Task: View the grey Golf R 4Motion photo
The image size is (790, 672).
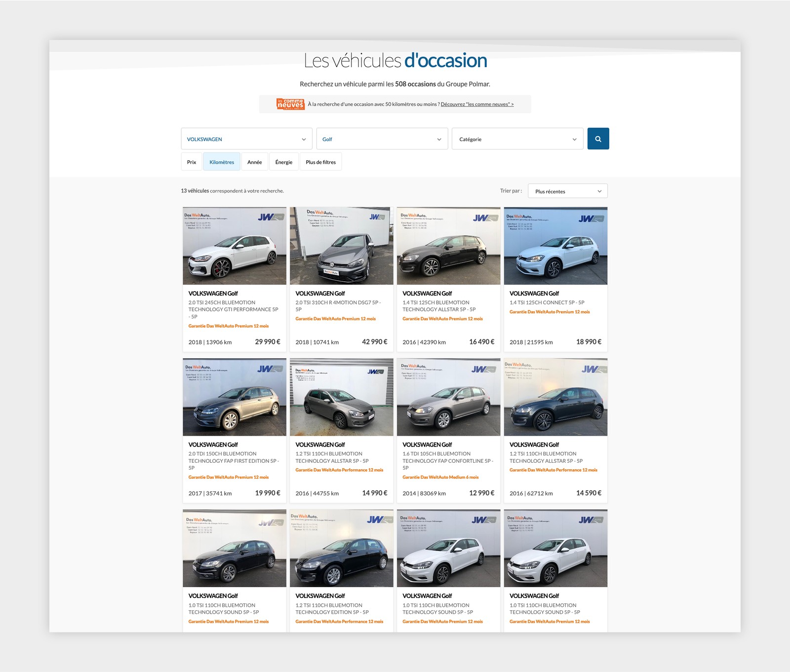Action: (x=341, y=246)
